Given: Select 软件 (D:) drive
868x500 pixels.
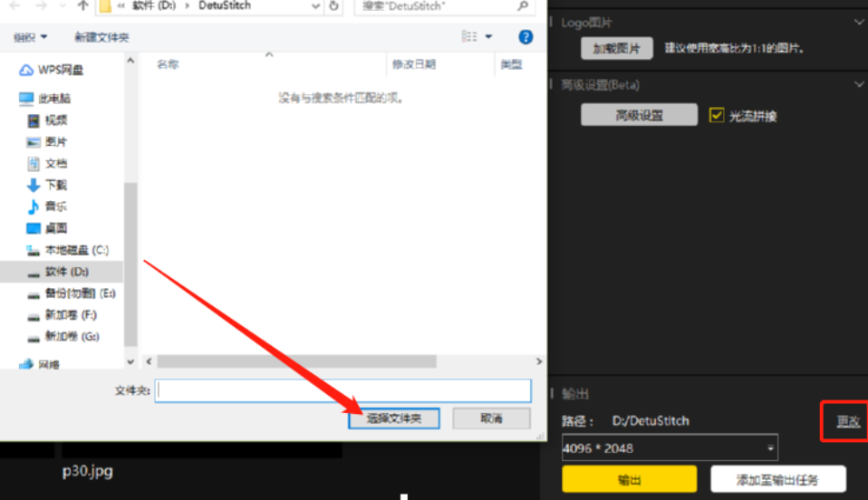Looking at the screenshot, I should click(58, 272).
